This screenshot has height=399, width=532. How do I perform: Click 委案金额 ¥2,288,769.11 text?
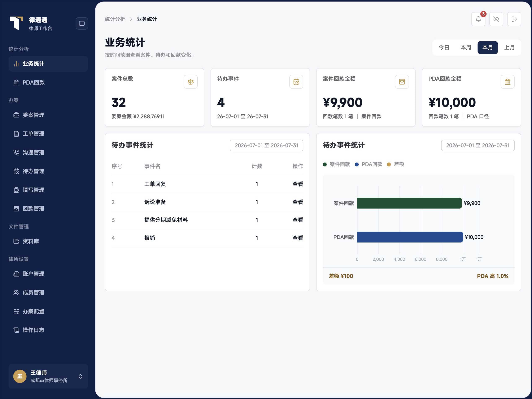pos(138,117)
